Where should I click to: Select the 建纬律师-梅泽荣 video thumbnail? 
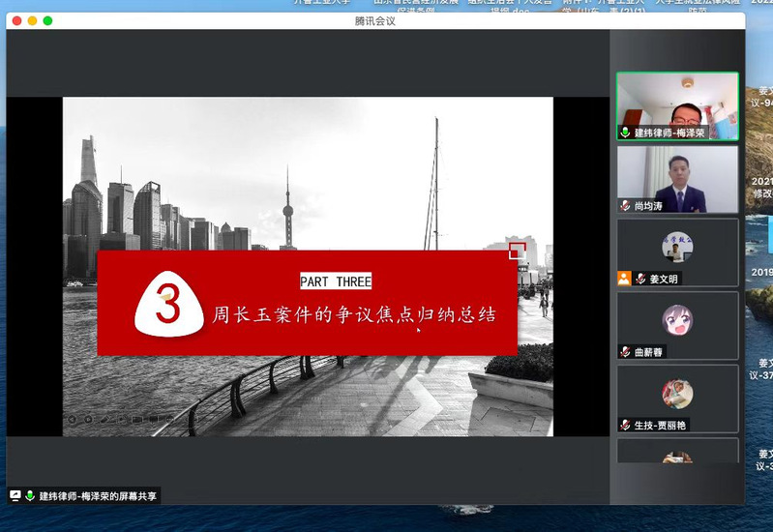[x=677, y=106]
